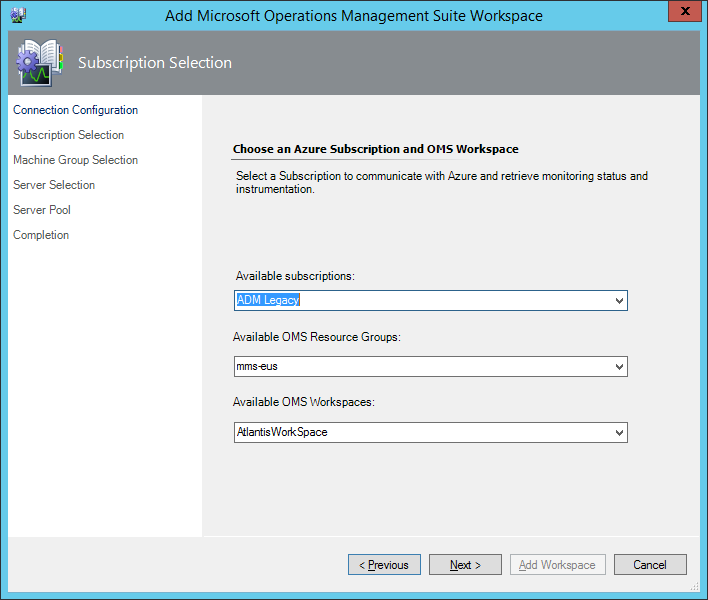Screen dimensions: 708x600
Task: Go to Connection Configuration step
Action: click(x=75, y=110)
